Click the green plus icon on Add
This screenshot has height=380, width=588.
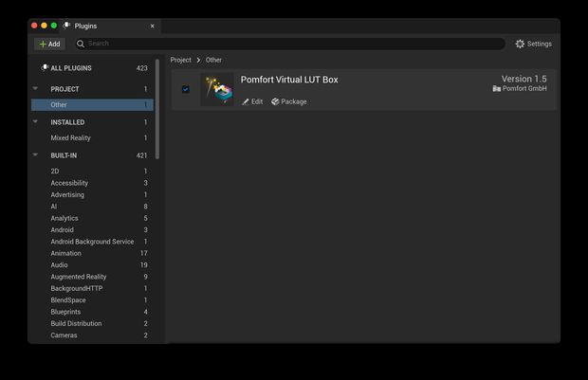coord(43,44)
